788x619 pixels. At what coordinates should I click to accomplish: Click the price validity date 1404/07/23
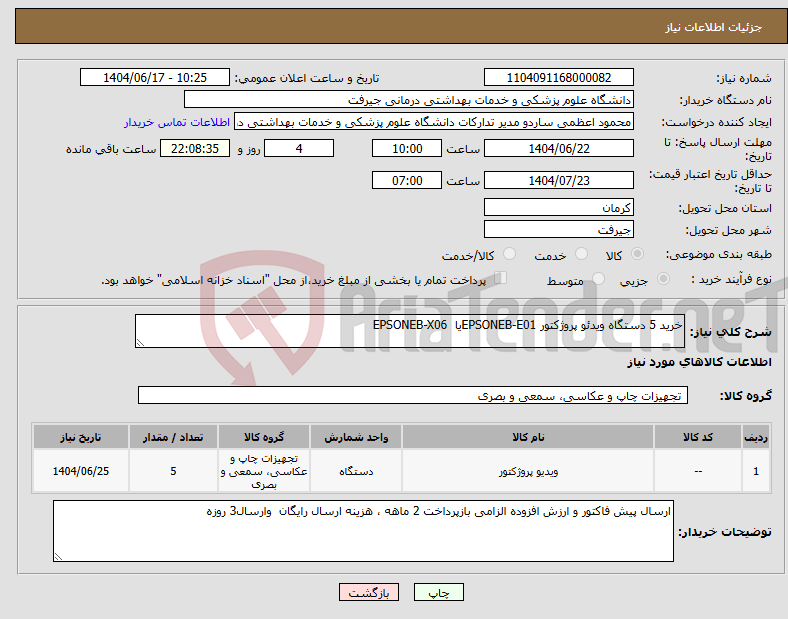[x=558, y=180]
